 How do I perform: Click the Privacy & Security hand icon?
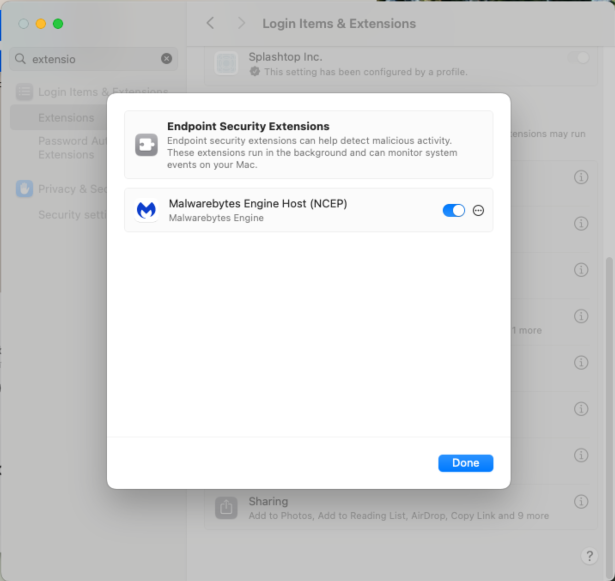24,189
